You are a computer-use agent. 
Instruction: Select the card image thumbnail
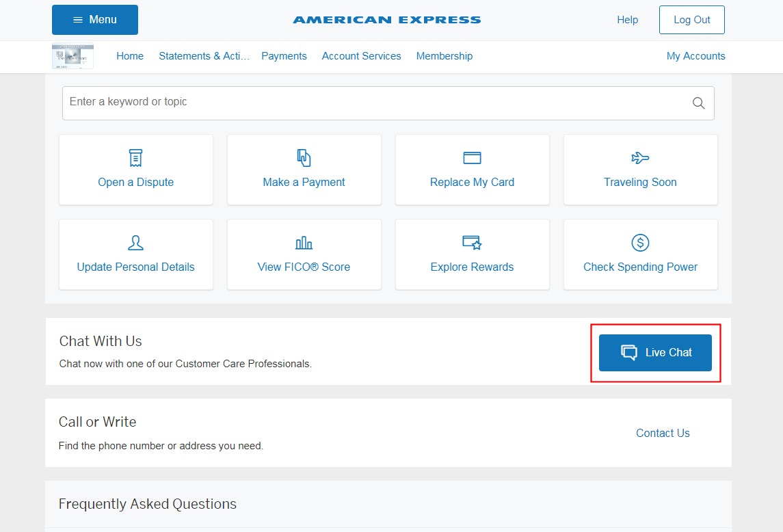click(73, 56)
